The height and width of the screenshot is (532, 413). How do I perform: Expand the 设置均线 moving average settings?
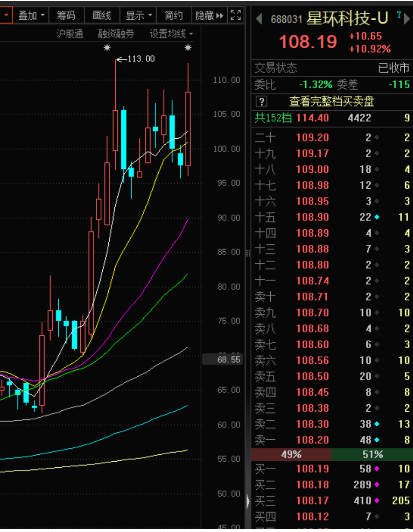click(x=171, y=34)
